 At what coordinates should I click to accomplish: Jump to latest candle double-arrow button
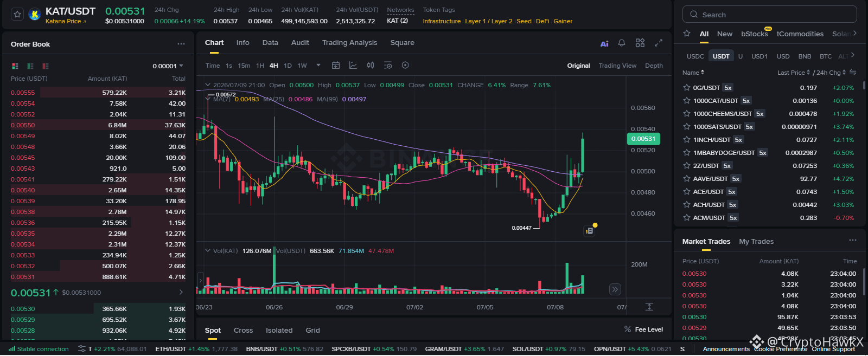(x=615, y=289)
